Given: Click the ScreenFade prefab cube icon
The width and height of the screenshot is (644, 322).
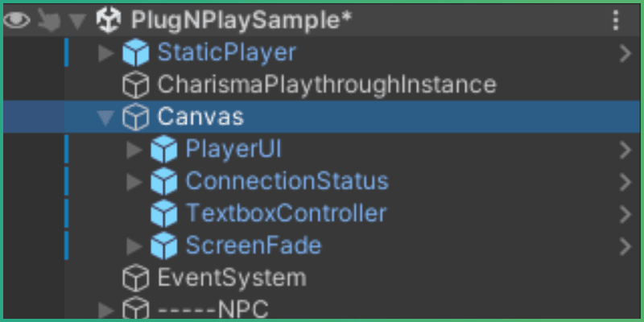Looking at the screenshot, I should click(163, 245).
